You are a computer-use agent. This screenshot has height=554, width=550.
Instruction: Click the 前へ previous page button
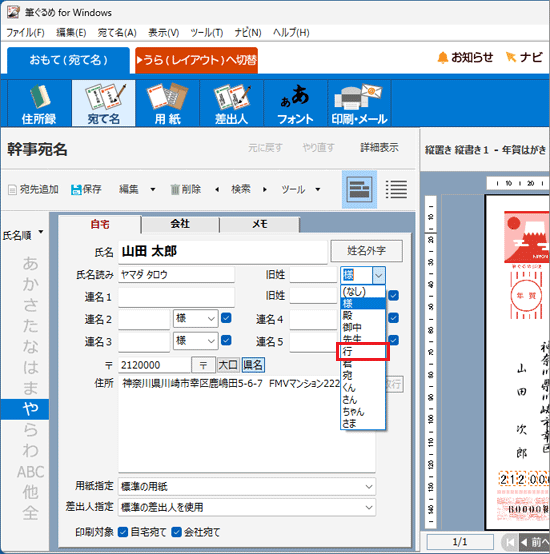click(534, 542)
